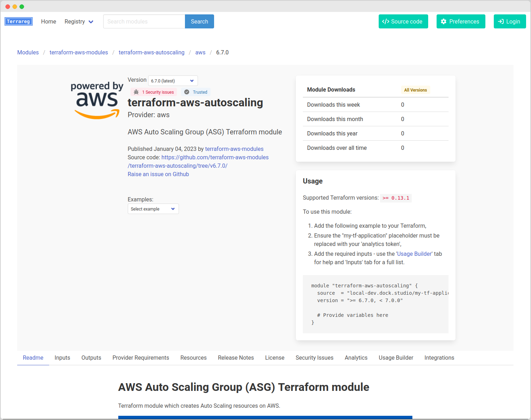Focus the Search modules input field
531x420 pixels.
point(144,21)
